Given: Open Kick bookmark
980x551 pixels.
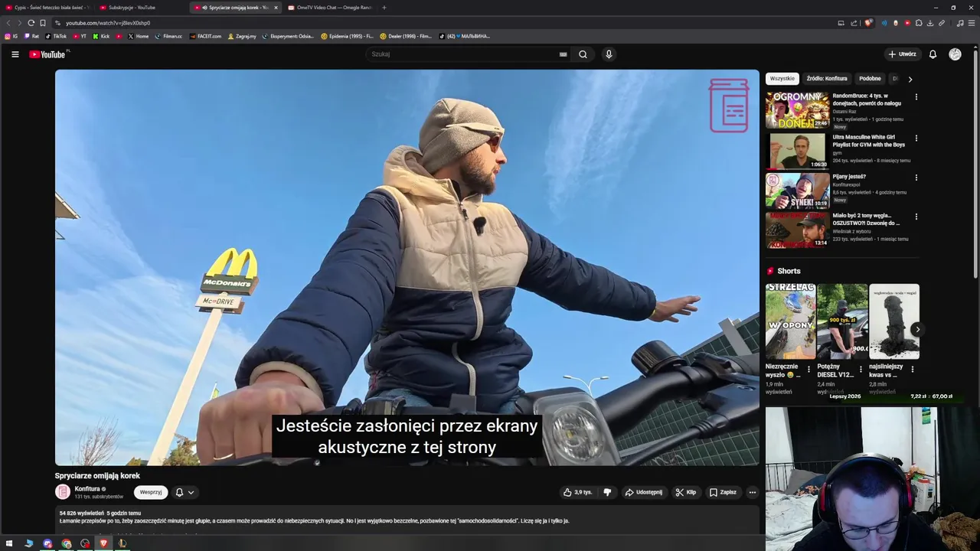Looking at the screenshot, I should [x=101, y=36].
